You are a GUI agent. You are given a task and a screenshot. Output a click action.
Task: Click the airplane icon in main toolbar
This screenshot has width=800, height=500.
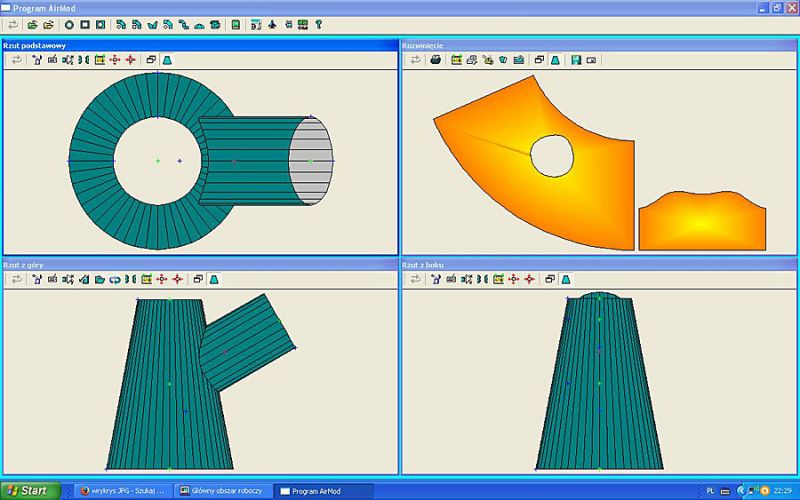click(272, 24)
